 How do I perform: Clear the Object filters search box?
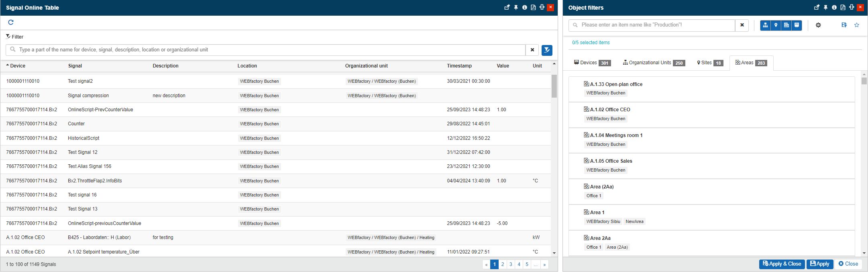pos(742,25)
